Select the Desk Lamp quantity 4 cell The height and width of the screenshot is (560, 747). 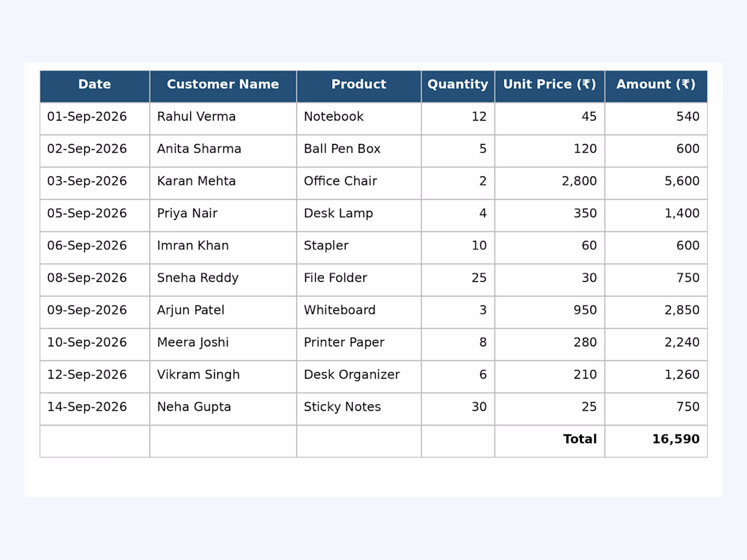(x=458, y=216)
